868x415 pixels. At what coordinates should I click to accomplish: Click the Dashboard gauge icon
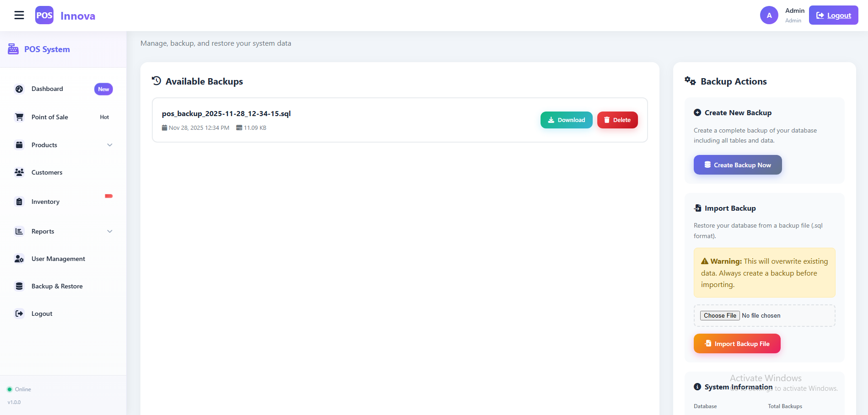pos(19,89)
